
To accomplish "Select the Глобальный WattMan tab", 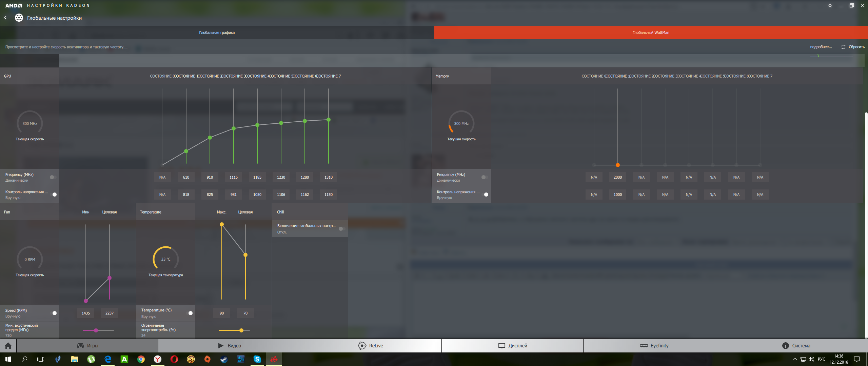I will 651,33.
